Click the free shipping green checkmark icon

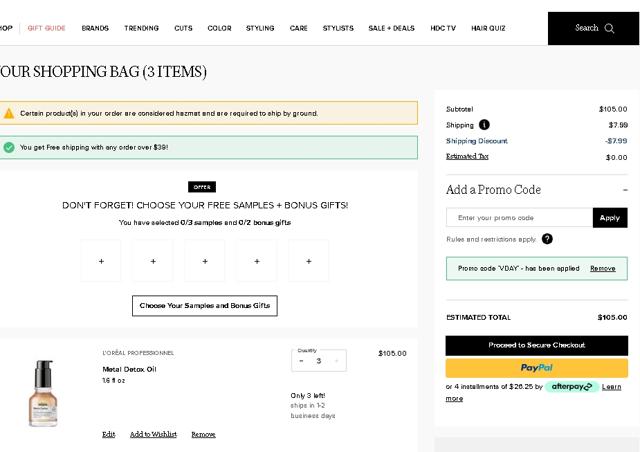click(9, 147)
